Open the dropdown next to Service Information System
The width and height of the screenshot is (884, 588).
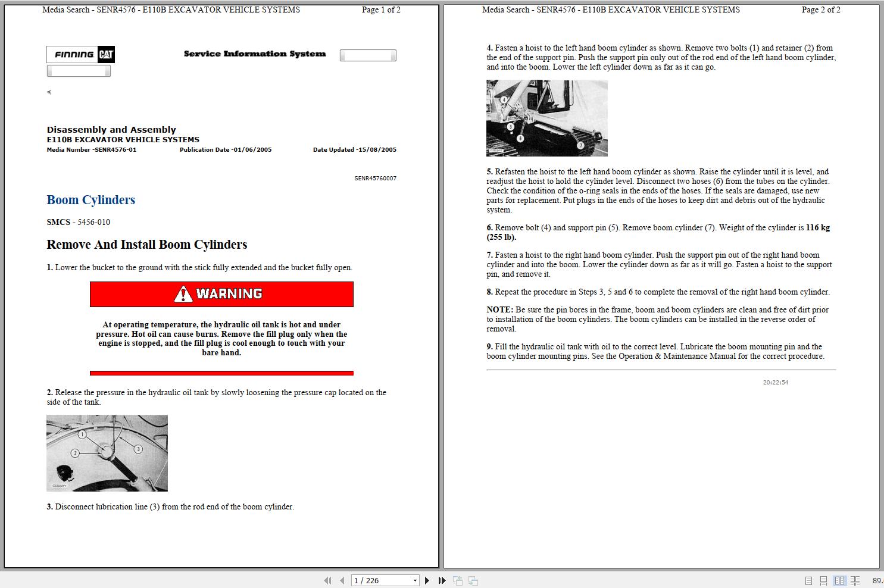(367, 55)
